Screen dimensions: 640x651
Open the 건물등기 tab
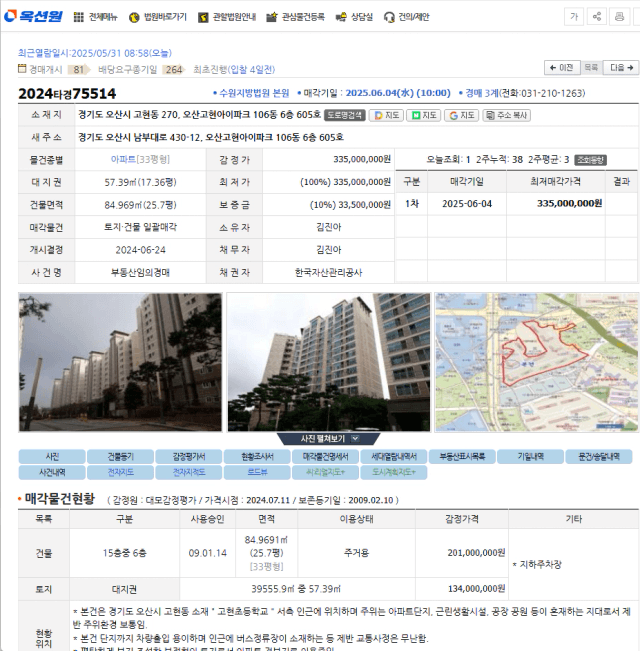[120, 457]
